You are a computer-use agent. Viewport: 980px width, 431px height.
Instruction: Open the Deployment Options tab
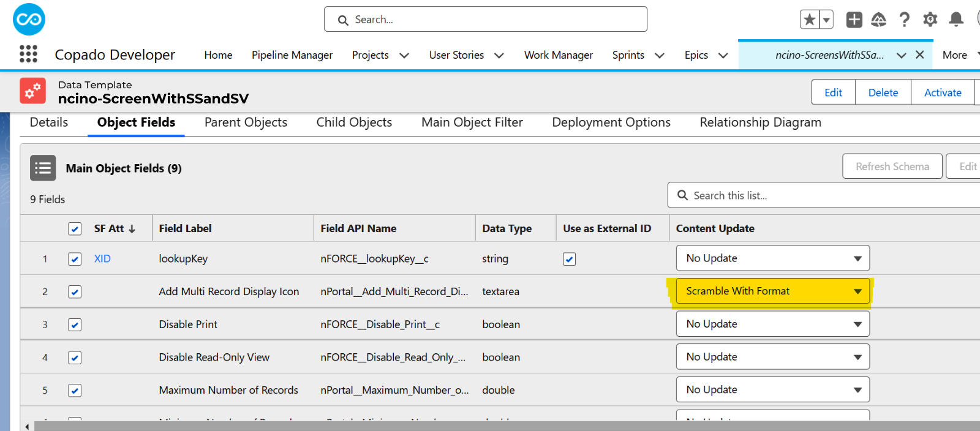(x=611, y=122)
